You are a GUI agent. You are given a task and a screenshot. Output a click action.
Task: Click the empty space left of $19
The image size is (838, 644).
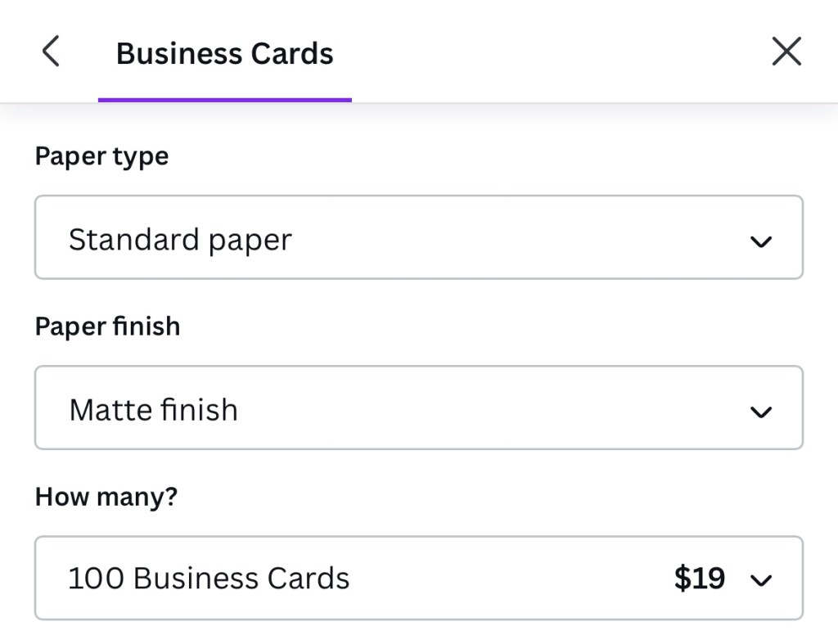click(x=507, y=578)
